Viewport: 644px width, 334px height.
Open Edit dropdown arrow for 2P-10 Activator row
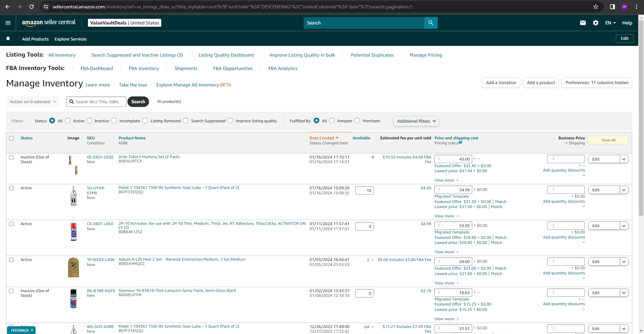tap(624, 226)
